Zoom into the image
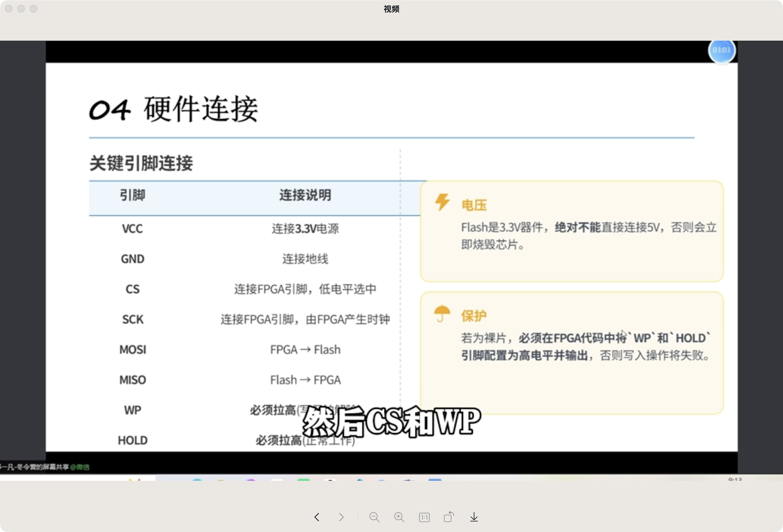This screenshot has height=532, width=783. click(399, 517)
